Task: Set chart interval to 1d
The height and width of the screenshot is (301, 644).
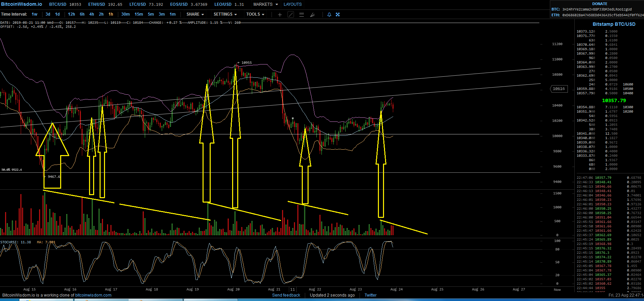Action: [x=57, y=14]
